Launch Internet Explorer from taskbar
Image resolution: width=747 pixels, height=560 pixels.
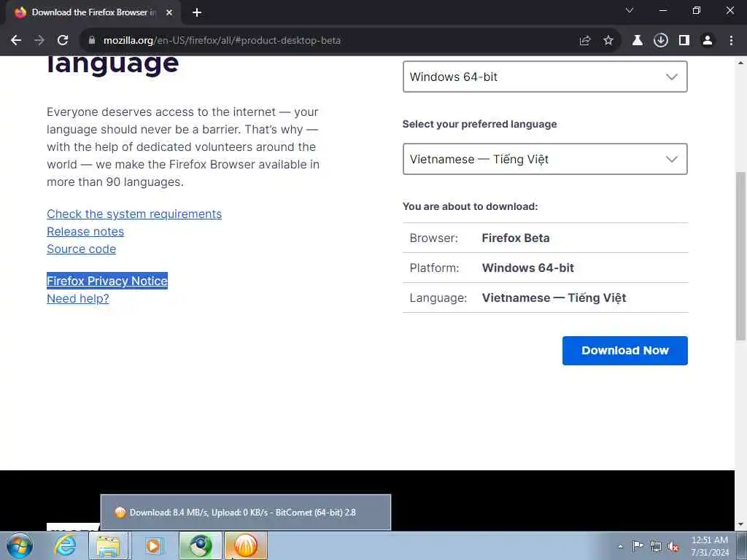65,545
